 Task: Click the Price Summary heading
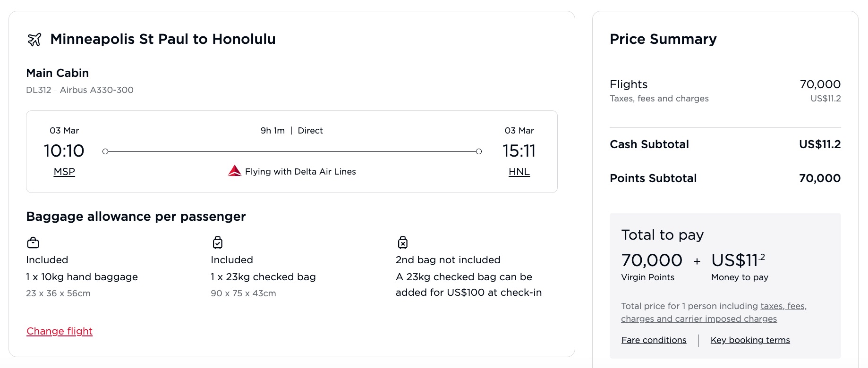663,40
